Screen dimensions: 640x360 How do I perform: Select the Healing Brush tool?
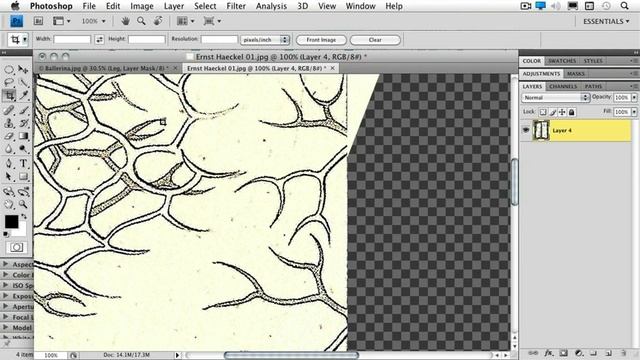9,110
